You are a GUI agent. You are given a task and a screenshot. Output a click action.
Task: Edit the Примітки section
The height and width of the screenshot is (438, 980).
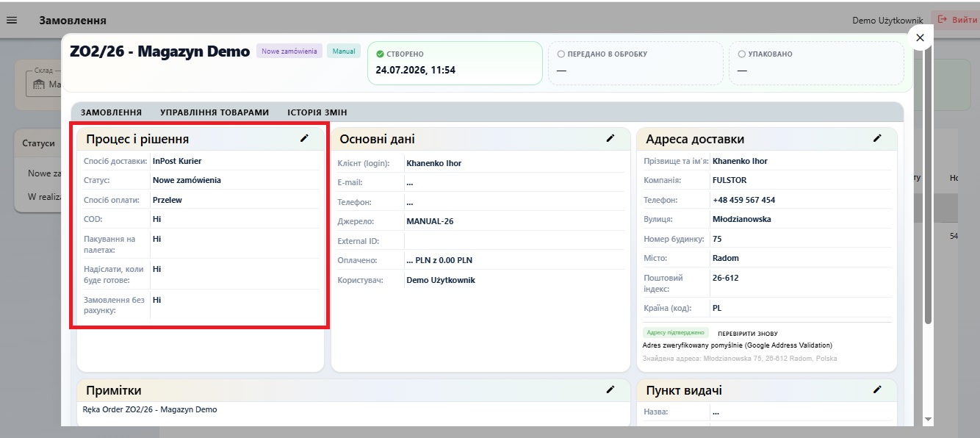[610, 389]
